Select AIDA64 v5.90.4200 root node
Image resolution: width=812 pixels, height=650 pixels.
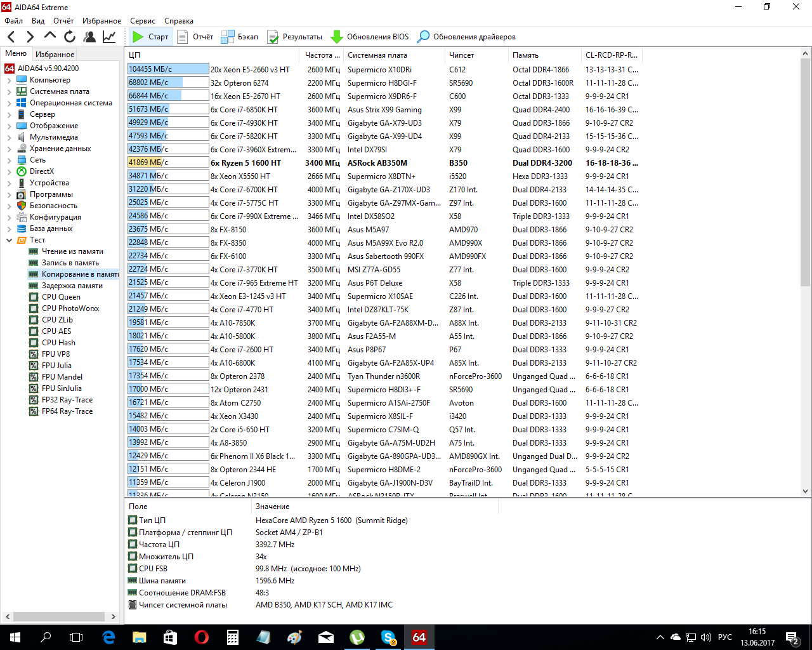pyautogui.click(x=48, y=69)
